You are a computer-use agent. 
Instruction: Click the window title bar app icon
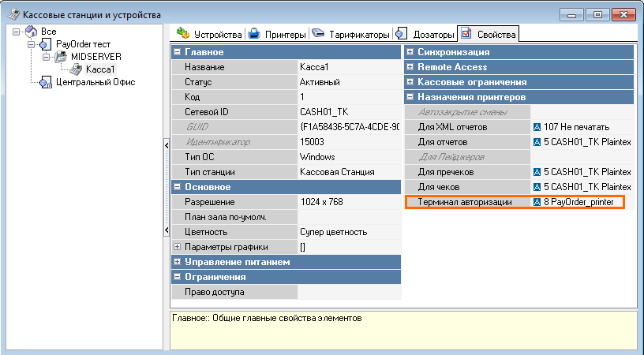coord(11,14)
